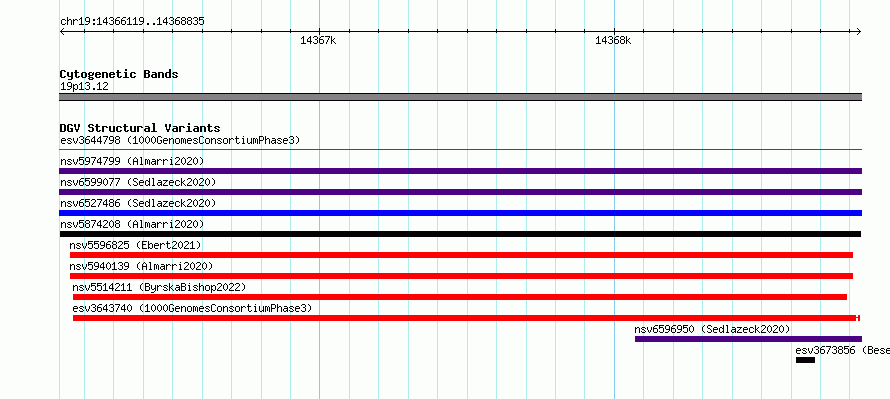Open the esv3643740 (1000GenomesConsortiumPhase3) label
The image size is (890, 399).
coord(192,308)
